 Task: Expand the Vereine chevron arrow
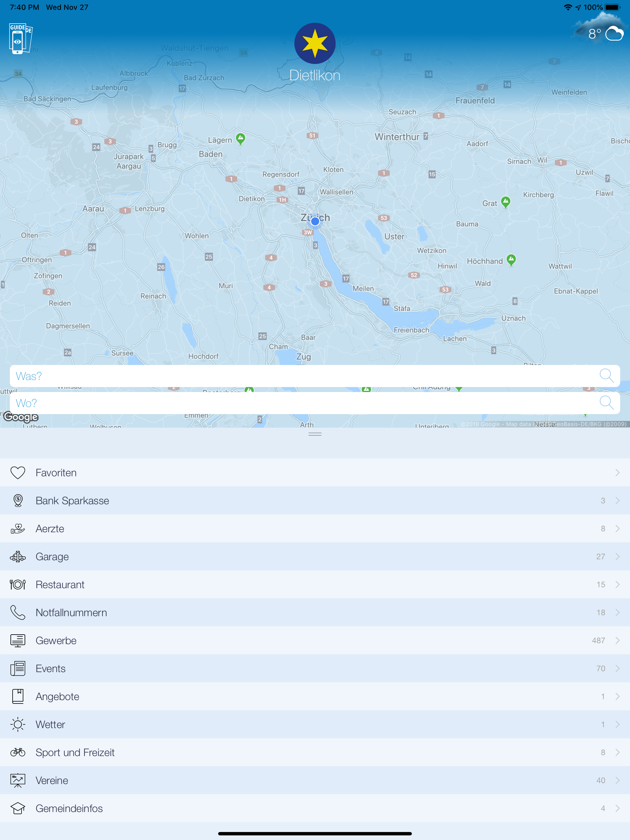pos(617,780)
